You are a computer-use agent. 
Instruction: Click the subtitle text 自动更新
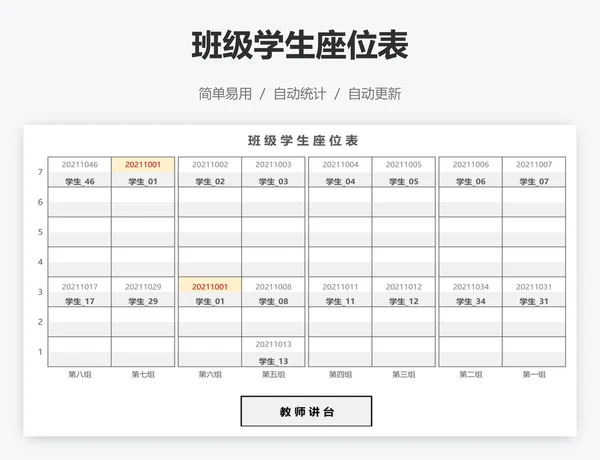coord(375,94)
